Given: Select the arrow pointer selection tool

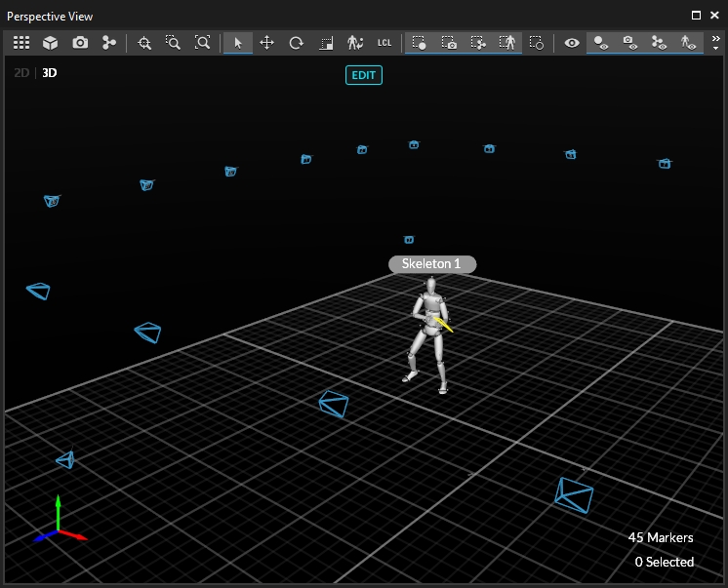Looking at the screenshot, I should click(x=236, y=43).
